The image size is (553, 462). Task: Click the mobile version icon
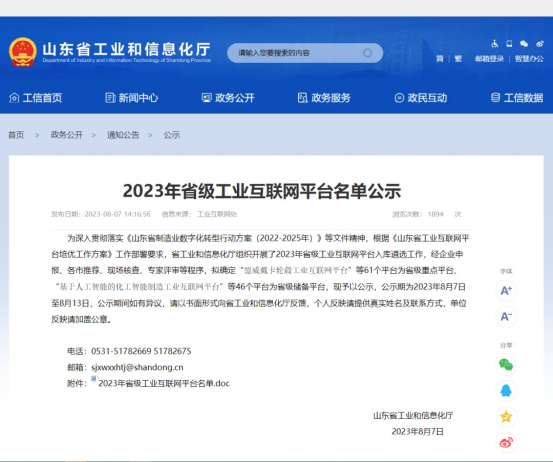coord(509,43)
